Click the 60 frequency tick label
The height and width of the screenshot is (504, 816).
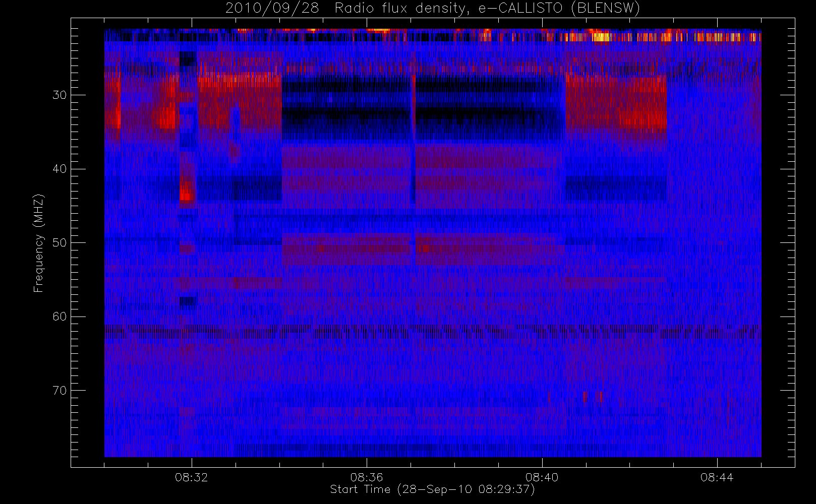pos(60,317)
